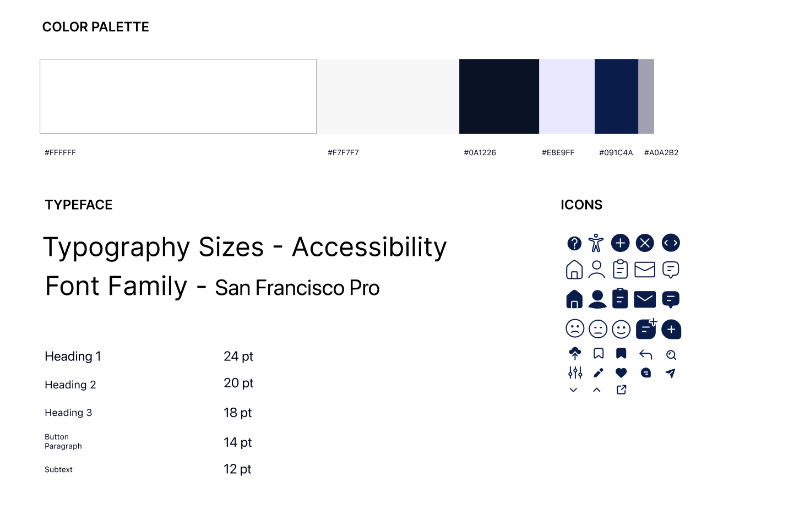Click the heart favorite icon
The width and height of the screenshot is (794, 532).
tap(621, 373)
